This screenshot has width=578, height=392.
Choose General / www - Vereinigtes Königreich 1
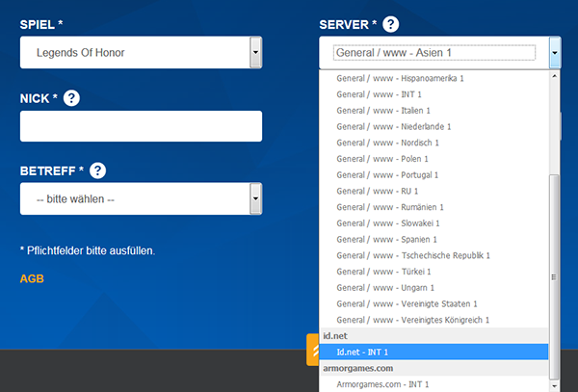[x=434, y=320]
